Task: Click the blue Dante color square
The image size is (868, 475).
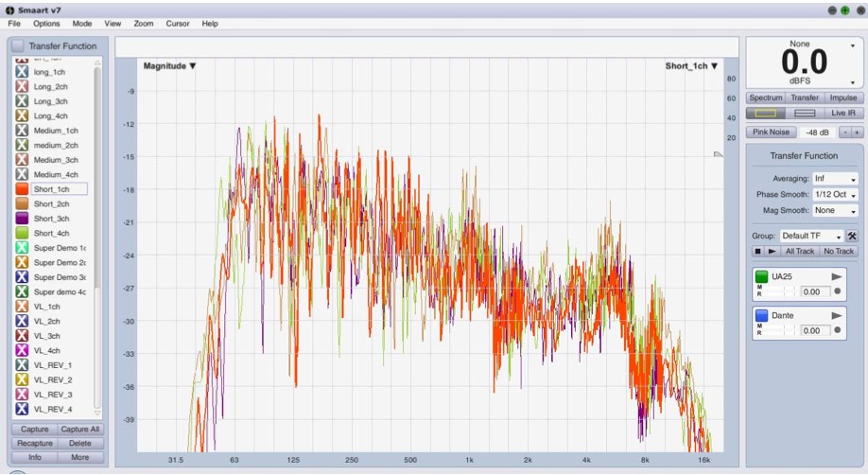Action: (762, 315)
